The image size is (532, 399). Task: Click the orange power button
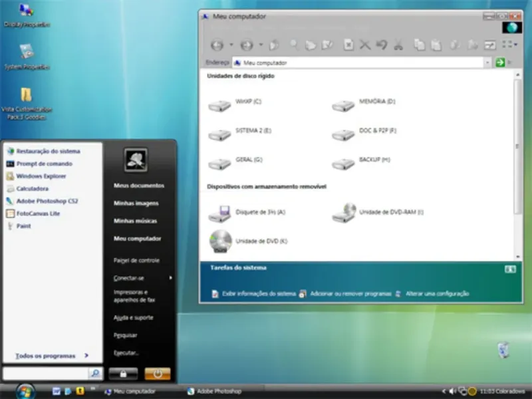(x=158, y=374)
